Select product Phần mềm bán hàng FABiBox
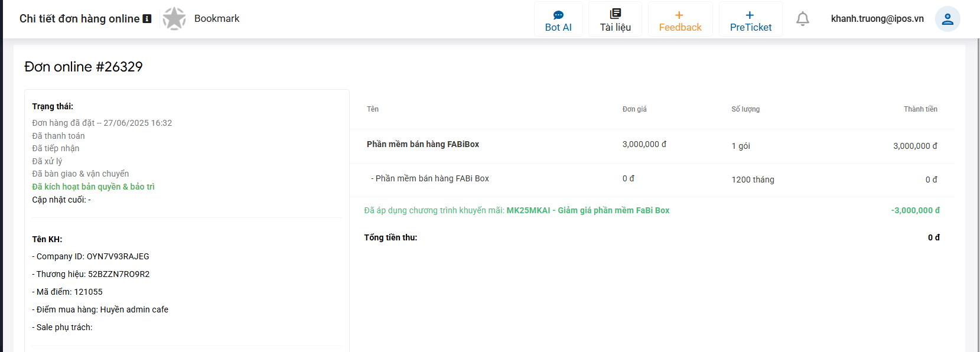This screenshot has width=980, height=352. (423, 144)
